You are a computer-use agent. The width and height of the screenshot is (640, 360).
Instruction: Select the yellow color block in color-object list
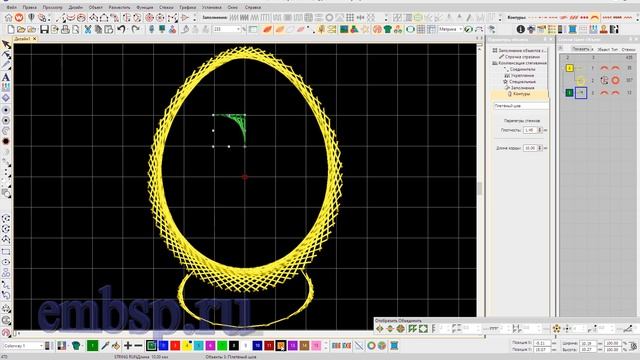tap(569, 68)
